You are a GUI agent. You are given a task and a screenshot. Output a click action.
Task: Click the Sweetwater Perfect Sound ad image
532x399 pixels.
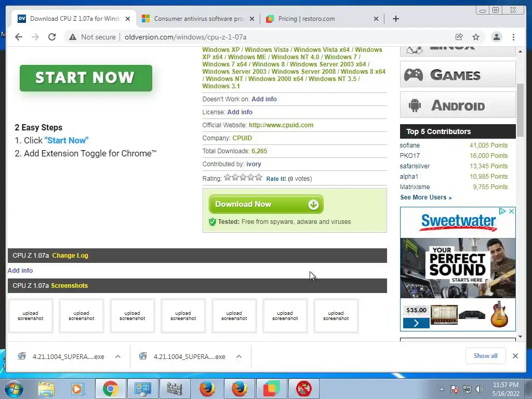(458, 268)
